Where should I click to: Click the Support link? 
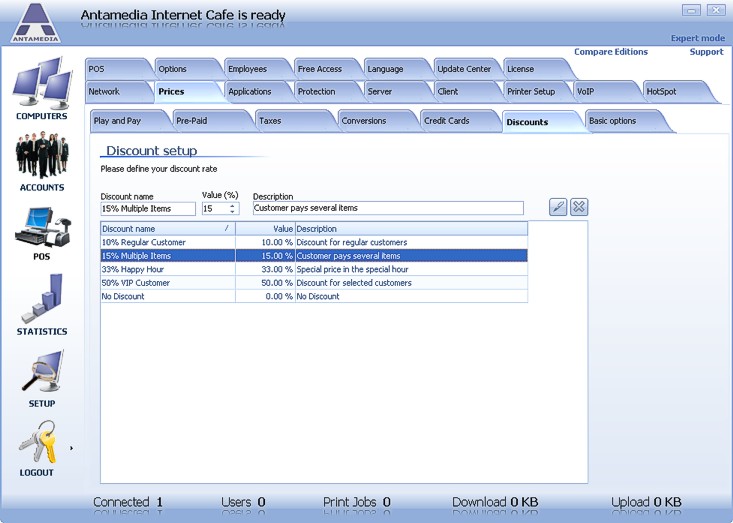pos(706,52)
